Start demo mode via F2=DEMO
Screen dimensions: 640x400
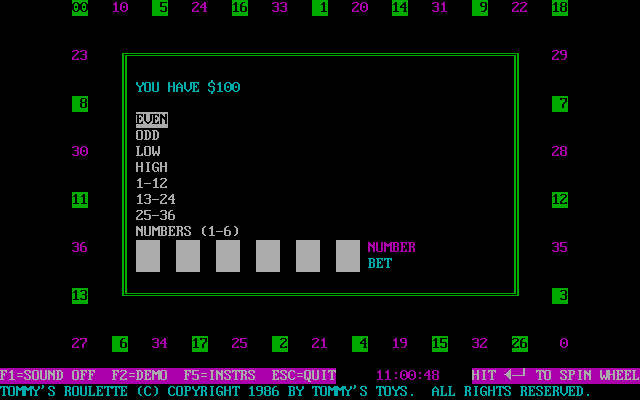point(140,375)
